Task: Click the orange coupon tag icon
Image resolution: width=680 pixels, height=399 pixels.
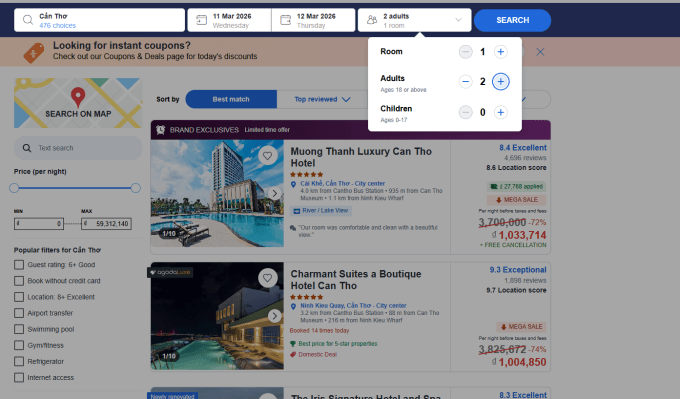Action: click(x=34, y=52)
